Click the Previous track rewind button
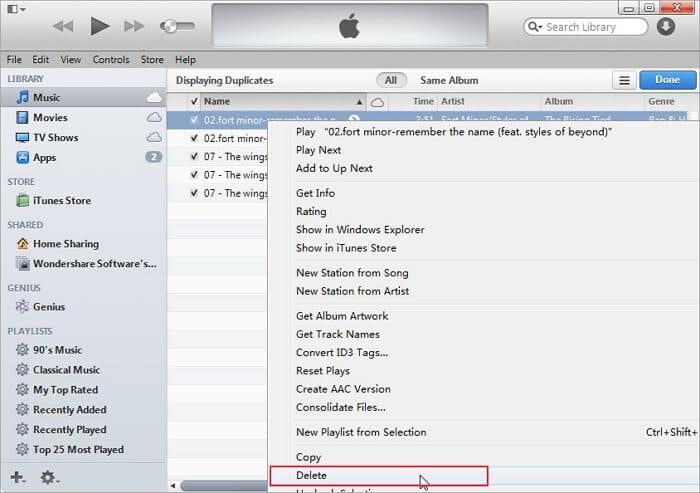The image size is (700, 493). 63,26
